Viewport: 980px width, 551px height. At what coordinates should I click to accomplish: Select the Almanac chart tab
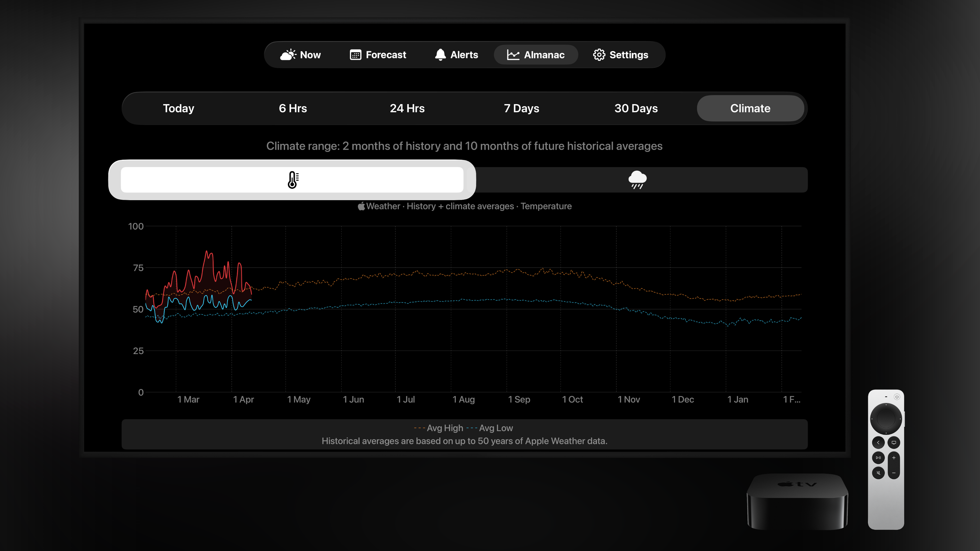tap(536, 55)
